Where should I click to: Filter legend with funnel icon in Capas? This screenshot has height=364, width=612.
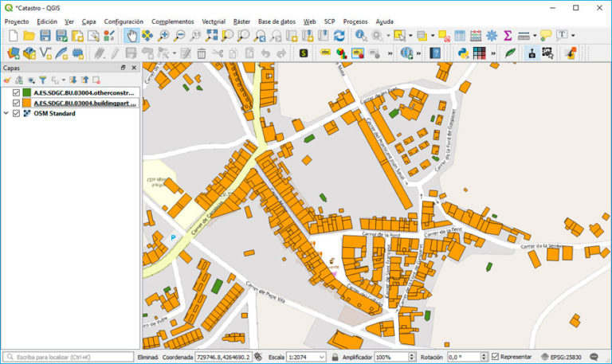pos(42,80)
